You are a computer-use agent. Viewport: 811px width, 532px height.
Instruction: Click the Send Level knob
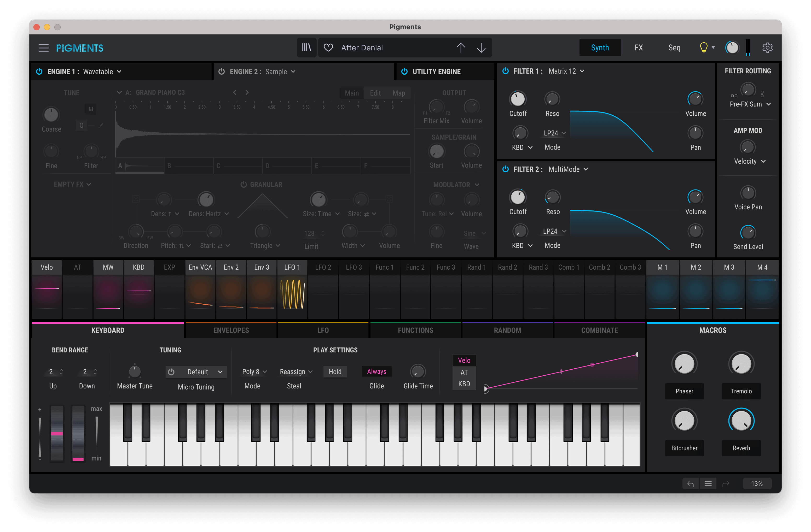click(748, 233)
